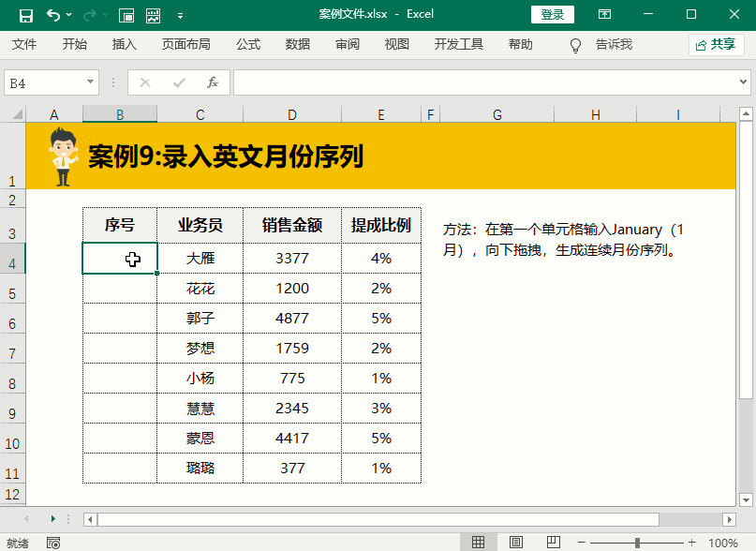The height and width of the screenshot is (551, 756).
Task: Open Customize Quick Access Toolbar dropdown
Action: pyautogui.click(x=180, y=16)
